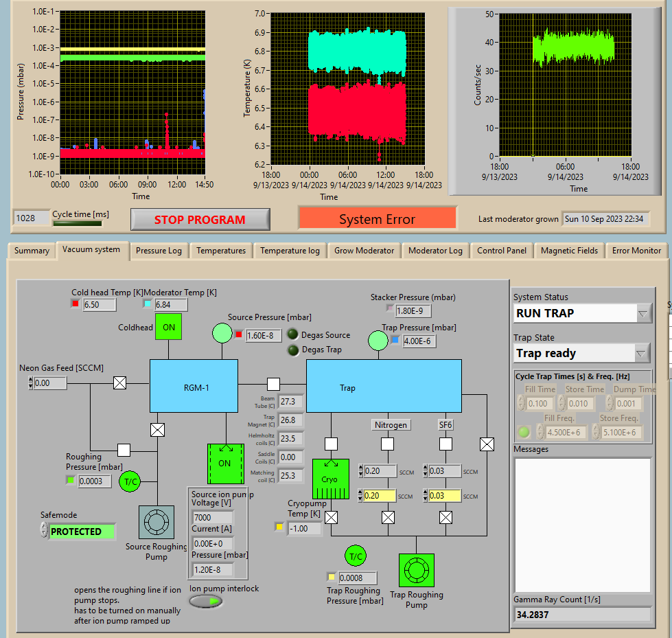Click the source ion pump ON icon

click(x=225, y=464)
